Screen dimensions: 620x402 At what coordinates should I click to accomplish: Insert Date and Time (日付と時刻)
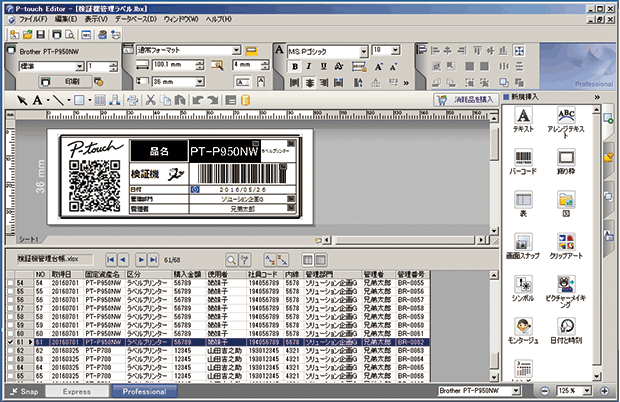[566, 331]
